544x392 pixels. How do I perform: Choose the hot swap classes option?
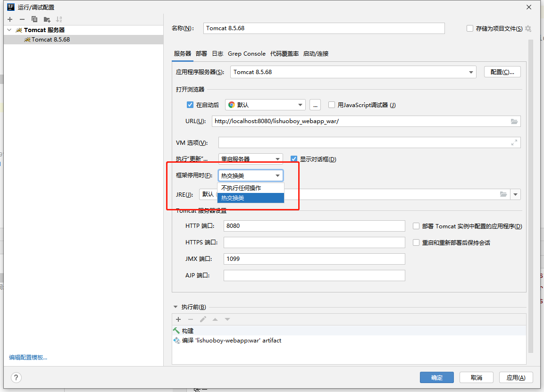pyautogui.click(x=251, y=198)
